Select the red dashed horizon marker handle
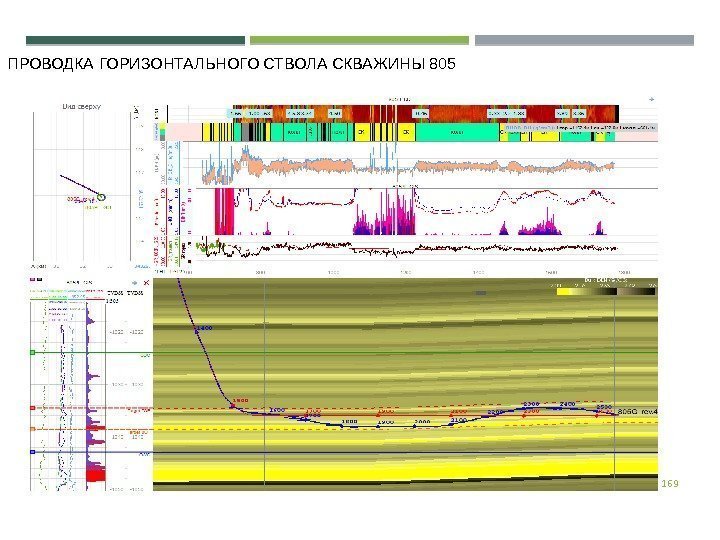This screenshot has height=540, width=720. [x=33, y=408]
